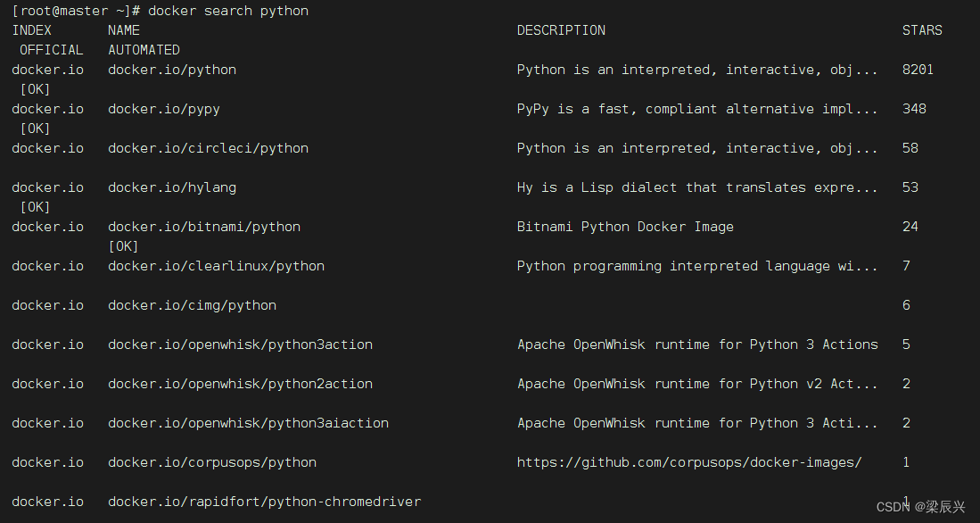This screenshot has height=523, width=980.
Task: Click the docker.io/pypy image name
Action: 164,109
